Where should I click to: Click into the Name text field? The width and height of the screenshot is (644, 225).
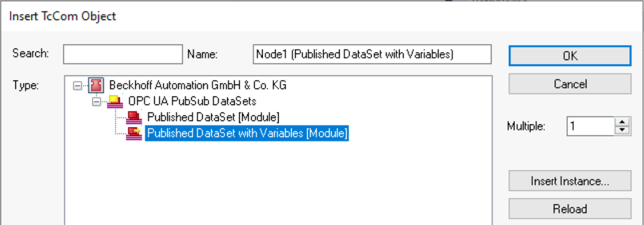pyautogui.click(x=372, y=54)
